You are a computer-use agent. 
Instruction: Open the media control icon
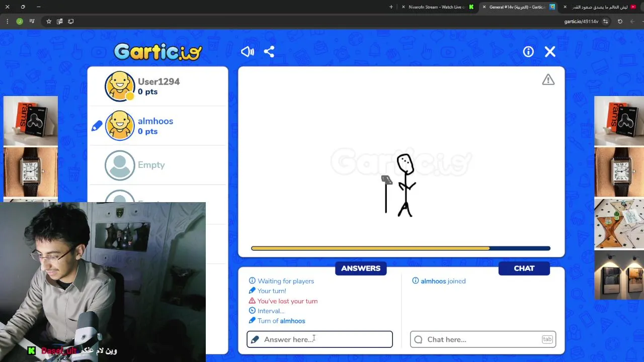click(32, 22)
